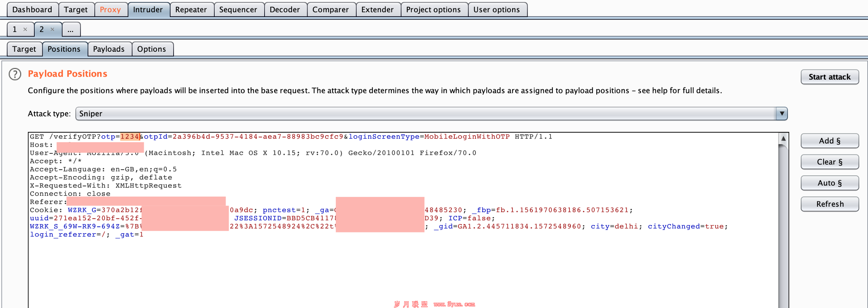The height and width of the screenshot is (308, 868).
Task: Close Intruder attack tab 2
Action: tap(52, 29)
